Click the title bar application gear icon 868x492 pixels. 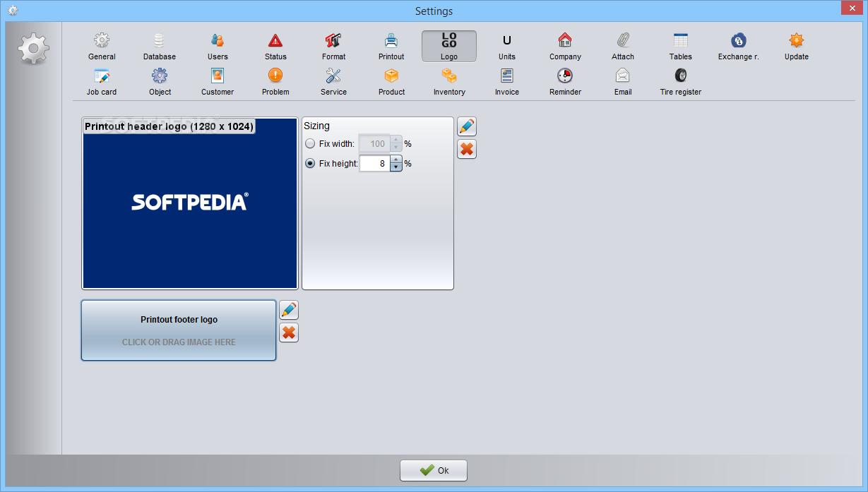pyautogui.click(x=12, y=11)
